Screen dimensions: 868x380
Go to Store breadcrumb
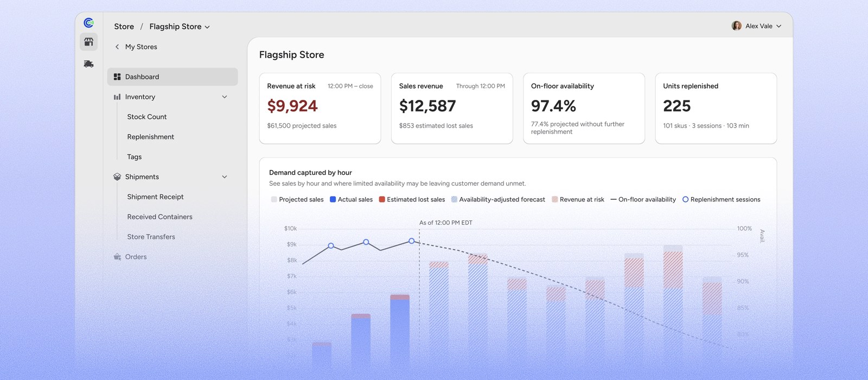coord(124,27)
